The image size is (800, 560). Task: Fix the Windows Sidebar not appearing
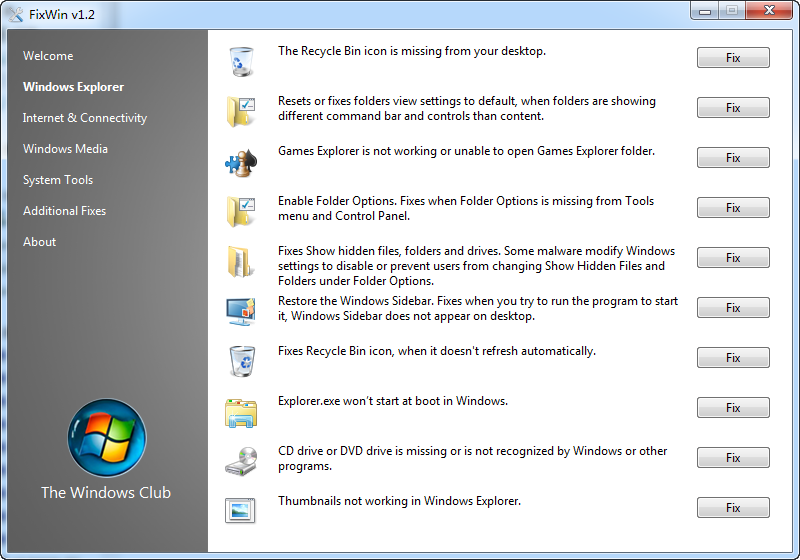pos(733,308)
